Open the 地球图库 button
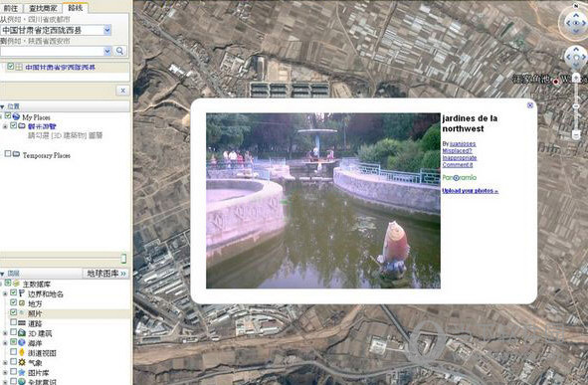This screenshot has height=385, width=588. 105,274
